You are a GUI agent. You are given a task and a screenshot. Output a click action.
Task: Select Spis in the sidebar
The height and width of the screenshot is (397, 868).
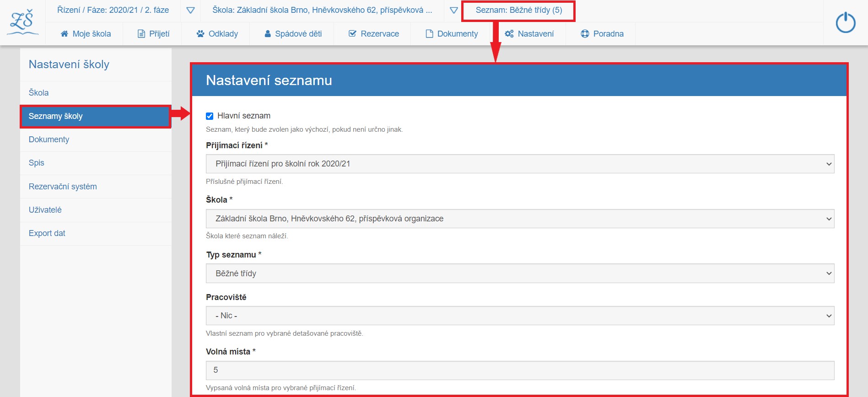click(96, 163)
